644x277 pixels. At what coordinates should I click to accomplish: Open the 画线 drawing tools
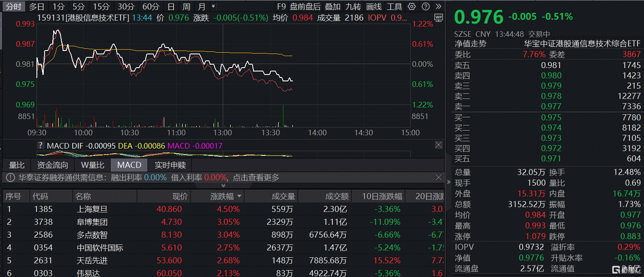coord(374,6)
